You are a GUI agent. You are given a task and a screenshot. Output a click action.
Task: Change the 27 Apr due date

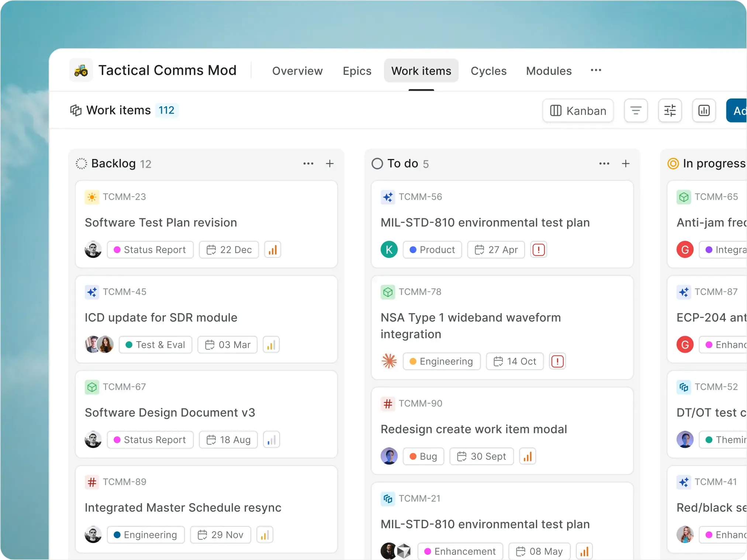496,250
